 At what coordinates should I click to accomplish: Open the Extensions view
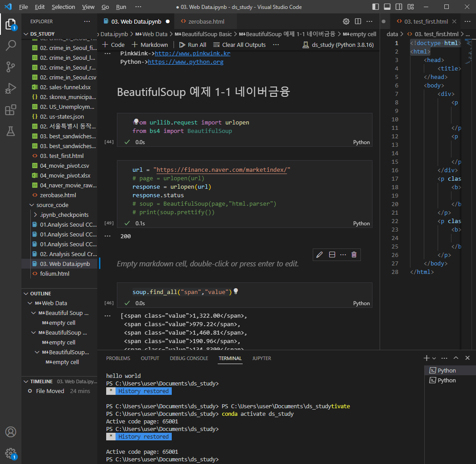pyautogui.click(x=11, y=110)
